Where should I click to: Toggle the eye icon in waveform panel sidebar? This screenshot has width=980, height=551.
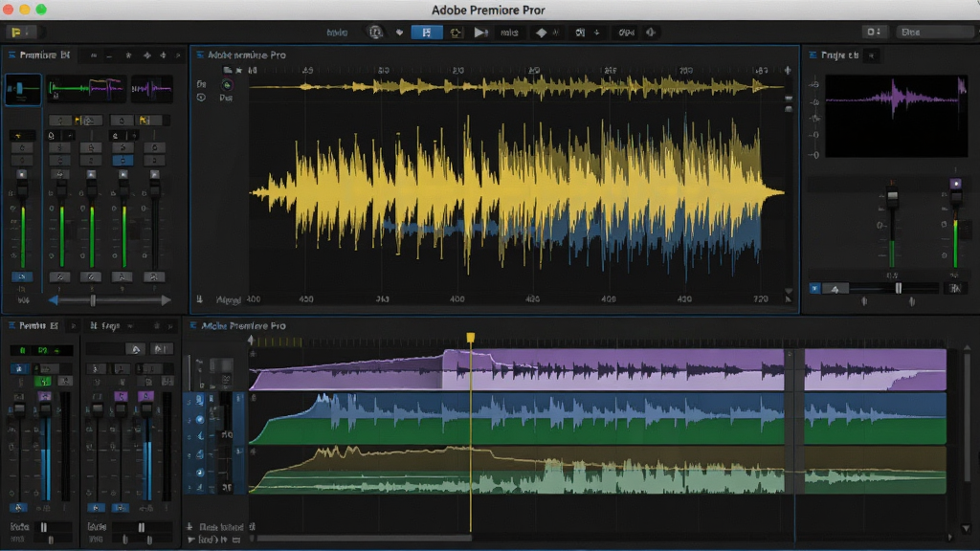pyautogui.click(x=201, y=98)
